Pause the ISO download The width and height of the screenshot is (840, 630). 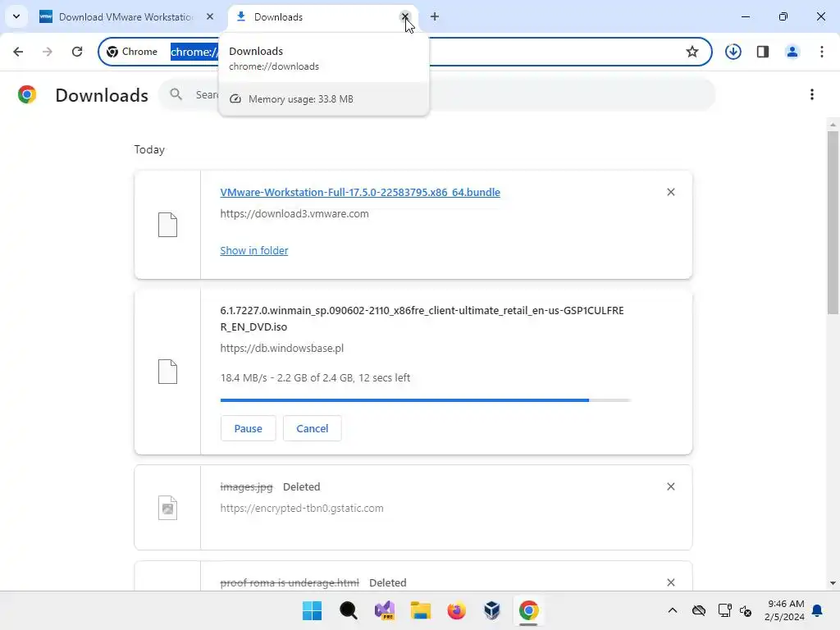pos(248,428)
